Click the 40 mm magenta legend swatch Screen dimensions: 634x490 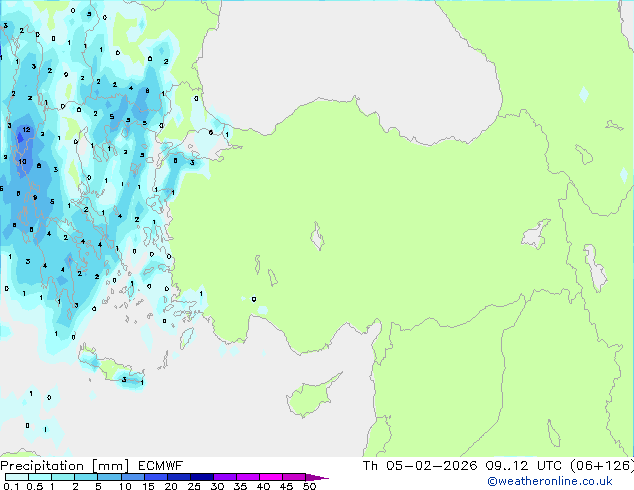coord(271,477)
